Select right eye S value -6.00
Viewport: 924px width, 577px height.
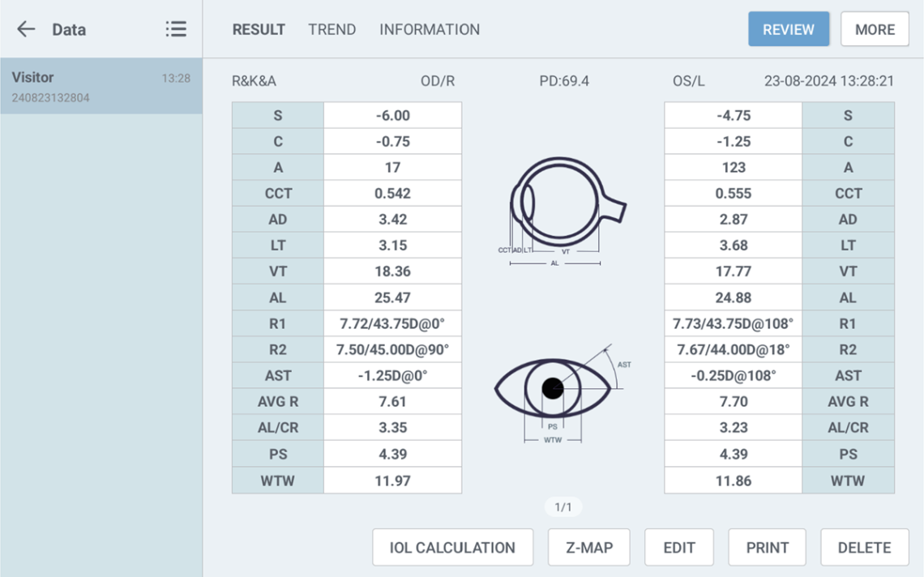[392, 116]
